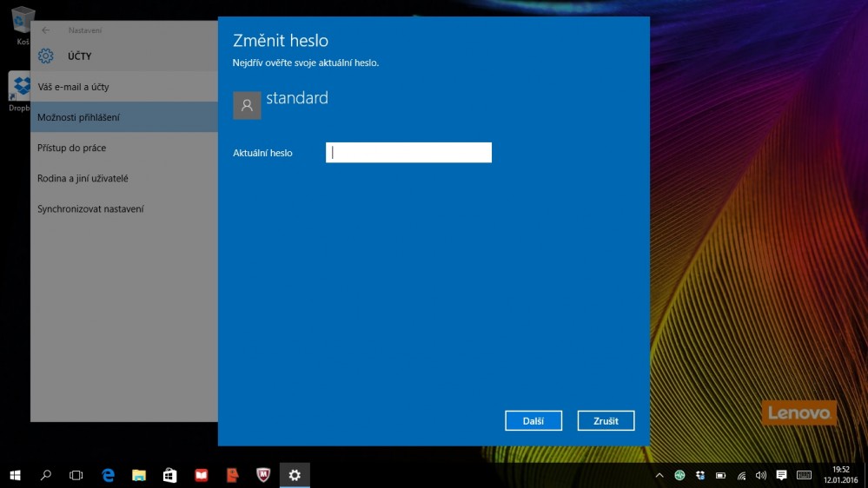Screen dimensions: 868x488
Task: Open File Explorer from taskbar
Action: pos(139,475)
